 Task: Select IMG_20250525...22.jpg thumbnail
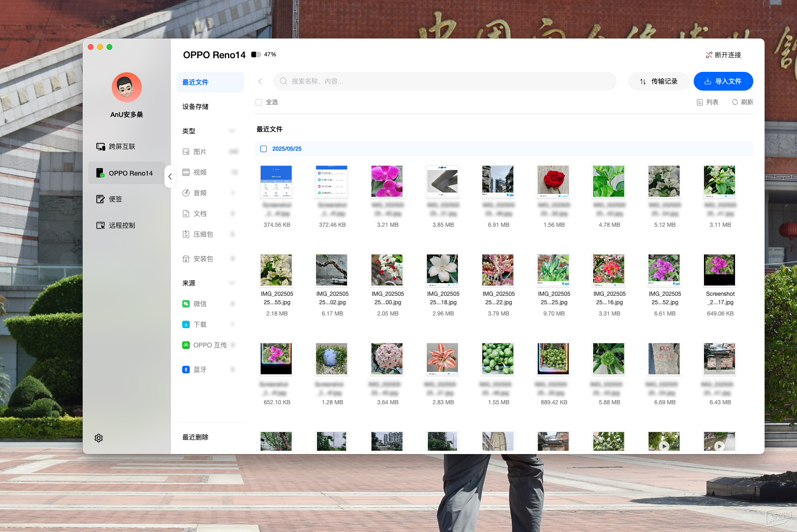coord(498,270)
